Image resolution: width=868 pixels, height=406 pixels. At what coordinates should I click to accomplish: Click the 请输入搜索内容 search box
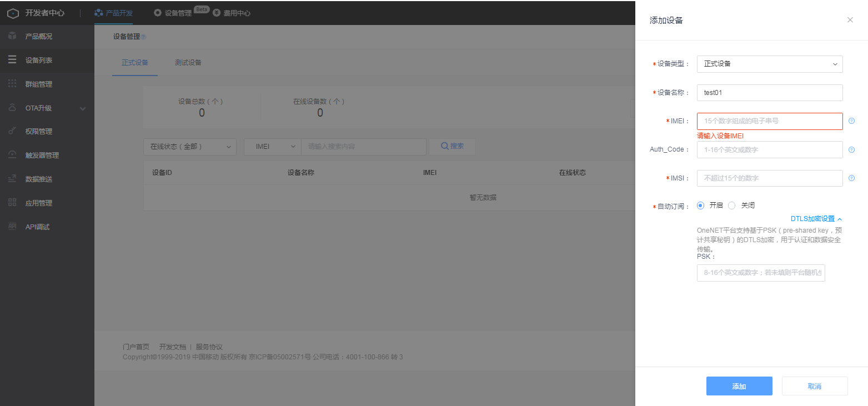(364, 147)
